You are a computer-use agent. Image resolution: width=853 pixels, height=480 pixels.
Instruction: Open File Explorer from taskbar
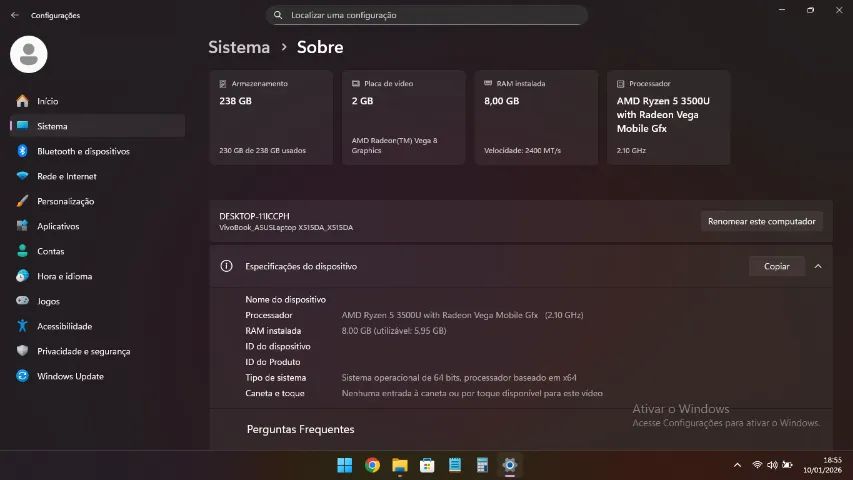pos(400,465)
